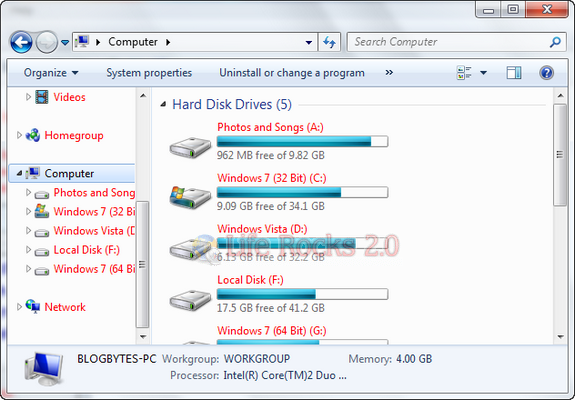The width and height of the screenshot is (575, 400).
Task: Expand Windows 7 (32 Bit) tree node
Action: (x=28, y=211)
